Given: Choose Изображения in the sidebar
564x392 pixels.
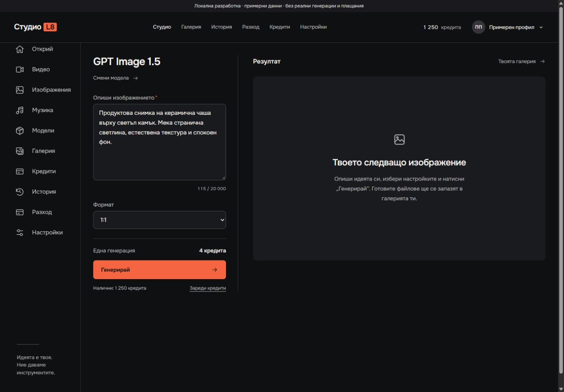Looking at the screenshot, I should pos(51,90).
